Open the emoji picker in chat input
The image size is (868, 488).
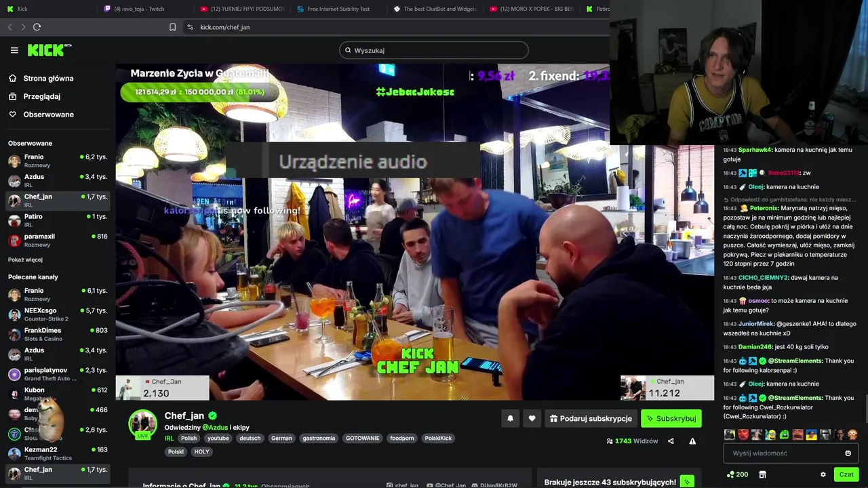click(848, 453)
